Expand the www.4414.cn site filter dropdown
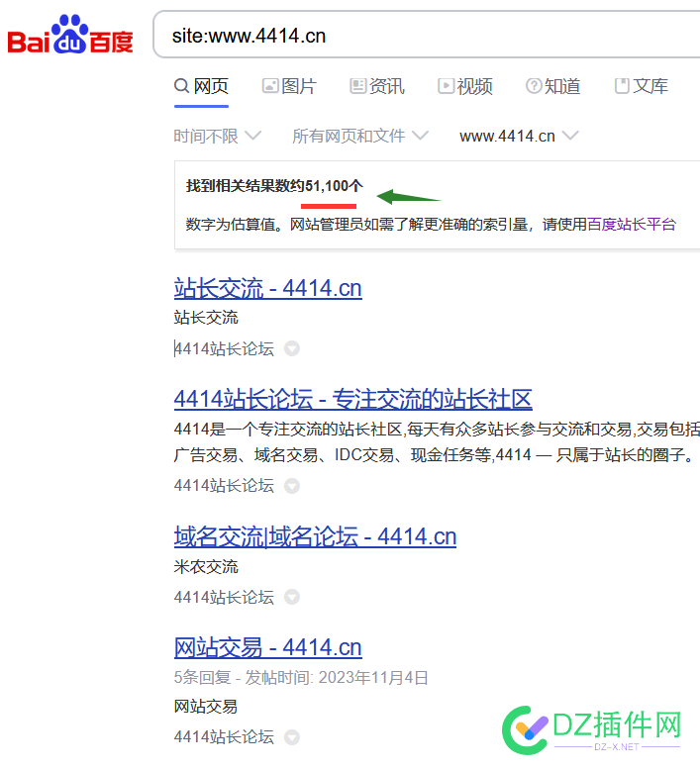Screen dimensions: 700x770 click(x=519, y=136)
